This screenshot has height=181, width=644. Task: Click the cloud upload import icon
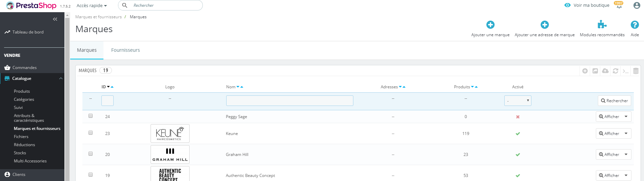click(x=605, y=71)
